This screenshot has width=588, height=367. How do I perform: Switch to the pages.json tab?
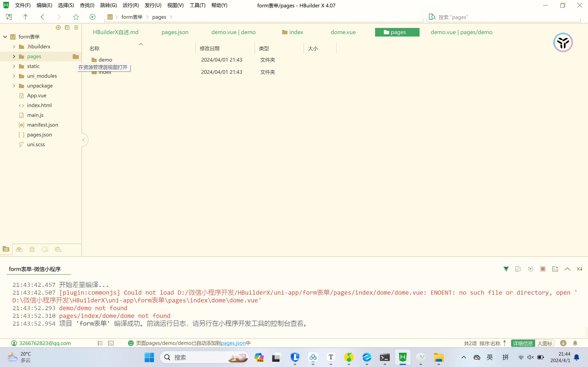point(175,32)
